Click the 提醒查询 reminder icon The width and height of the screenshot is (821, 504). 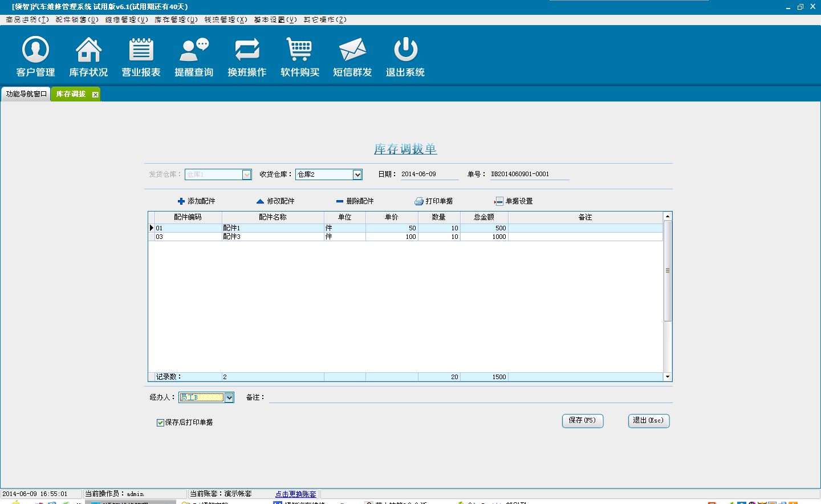(x=194, y=50)
